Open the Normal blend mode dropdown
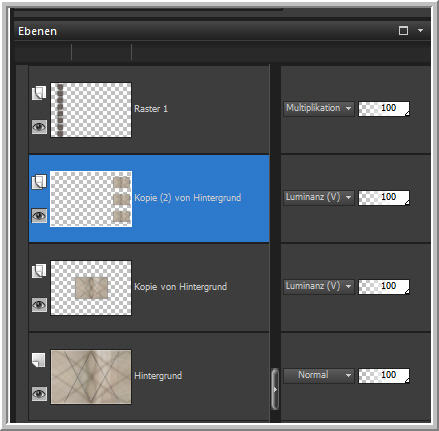Image resolution: width=439 pixels, height=431 pixels. pyautogui.click(x=318, y=375)
